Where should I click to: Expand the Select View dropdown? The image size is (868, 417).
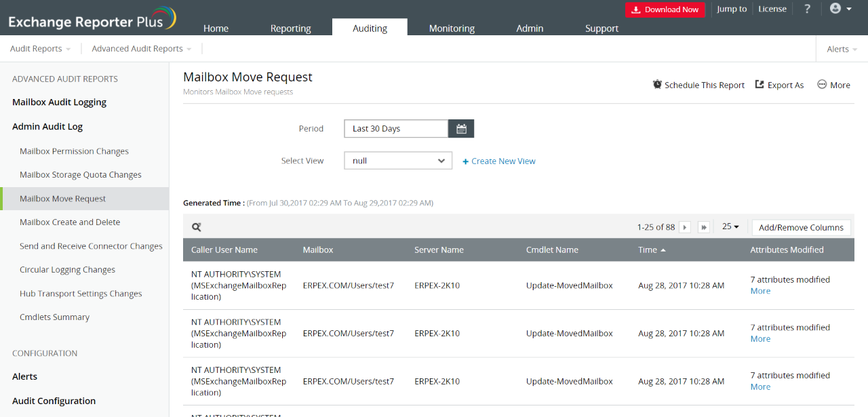pos(398,161)
